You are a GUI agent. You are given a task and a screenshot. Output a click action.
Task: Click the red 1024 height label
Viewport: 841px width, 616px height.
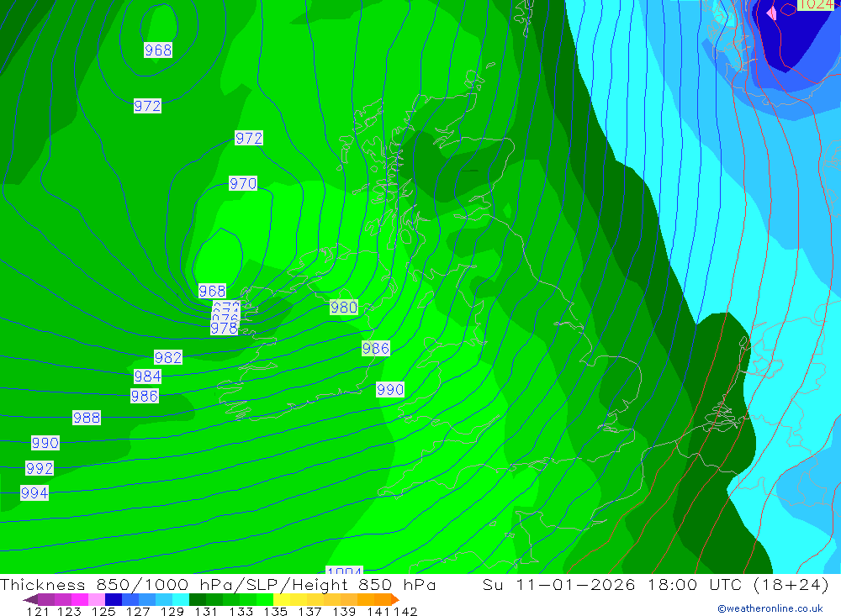pos(816,5)
